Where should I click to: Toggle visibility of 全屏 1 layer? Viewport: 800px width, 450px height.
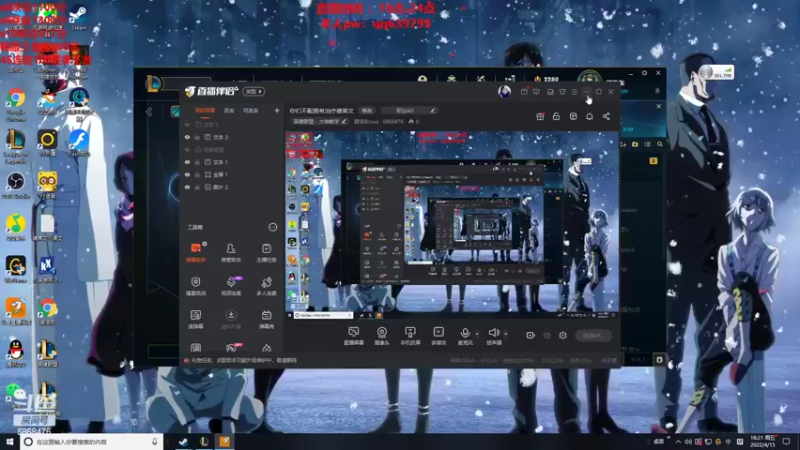(187, 174)
